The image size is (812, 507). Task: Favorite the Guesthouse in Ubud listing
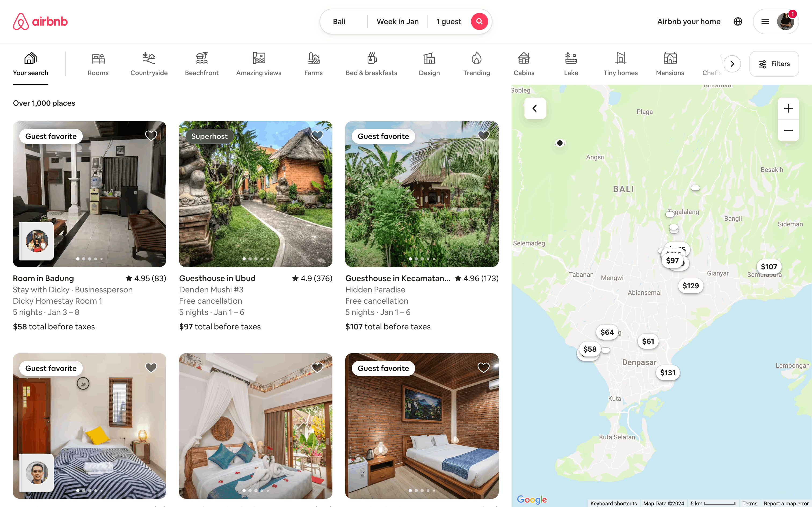[317, 135]
